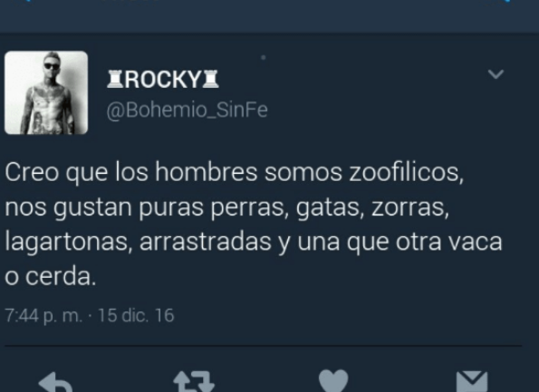The height and width of the screenshot is (392, 539).
Task: Tap the rook emoji before ROCKY
Action: [x=115, y=80]
